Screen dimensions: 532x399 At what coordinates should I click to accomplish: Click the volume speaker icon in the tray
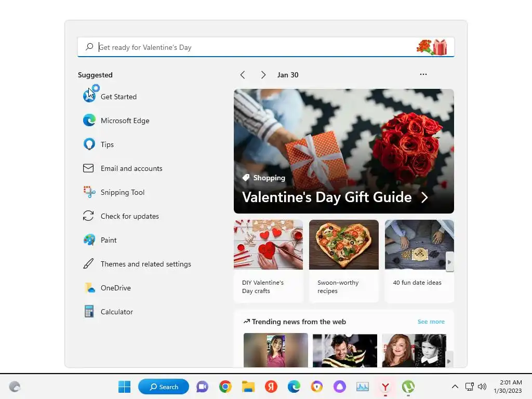482,387
